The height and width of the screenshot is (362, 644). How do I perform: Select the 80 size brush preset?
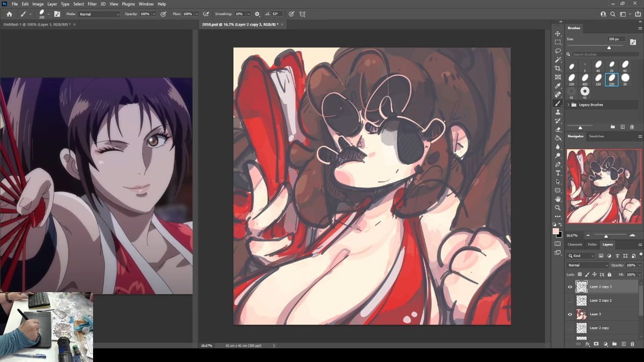point(625,65)
